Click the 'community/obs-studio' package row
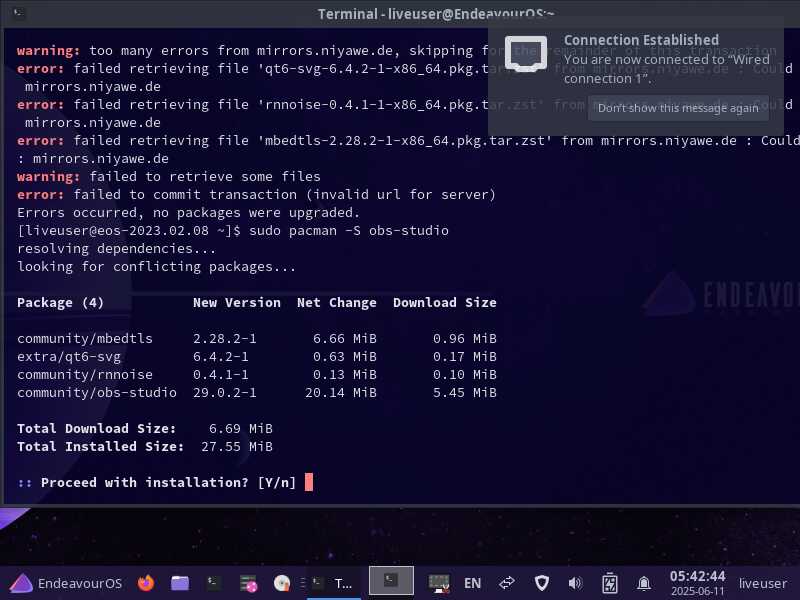Viewport: 800px width, 600px height. coord(257,392)
